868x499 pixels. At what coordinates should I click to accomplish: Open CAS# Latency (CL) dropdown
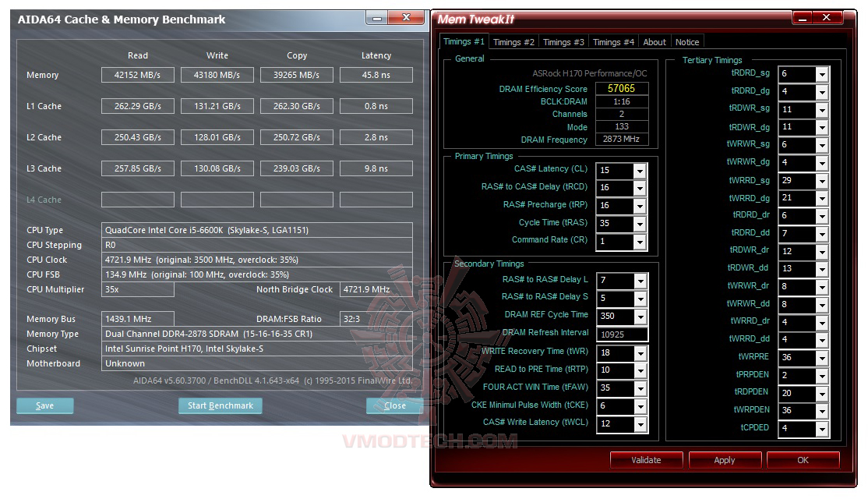pos(640,171)
